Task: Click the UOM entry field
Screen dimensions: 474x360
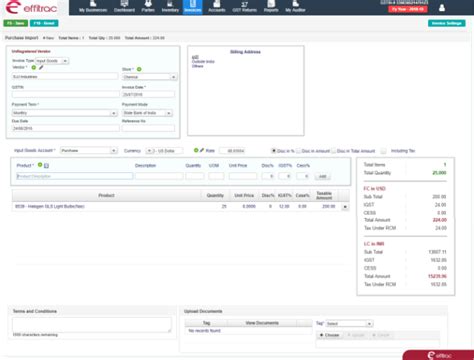Action: (x=216, y=176)
